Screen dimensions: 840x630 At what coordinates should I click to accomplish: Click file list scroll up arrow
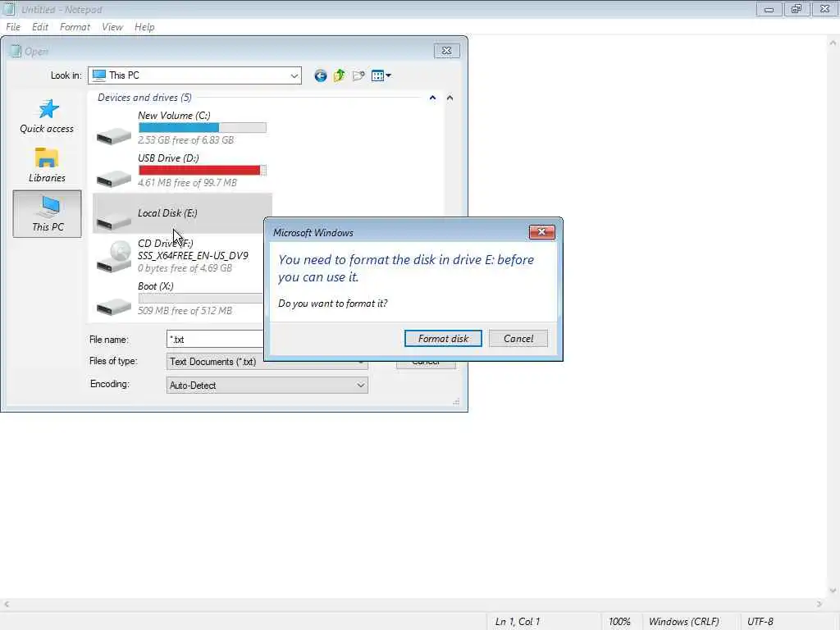coord(450,98)
